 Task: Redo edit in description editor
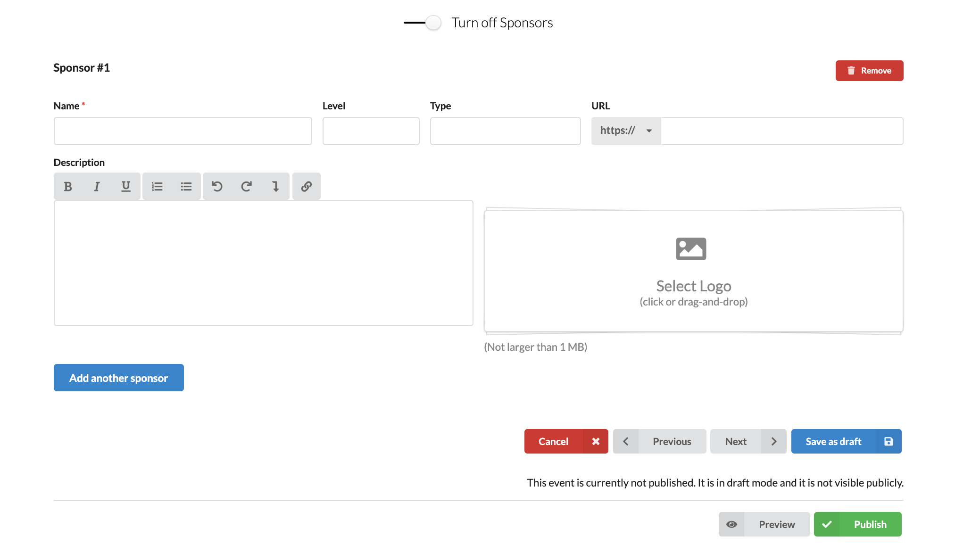[246, 187]
